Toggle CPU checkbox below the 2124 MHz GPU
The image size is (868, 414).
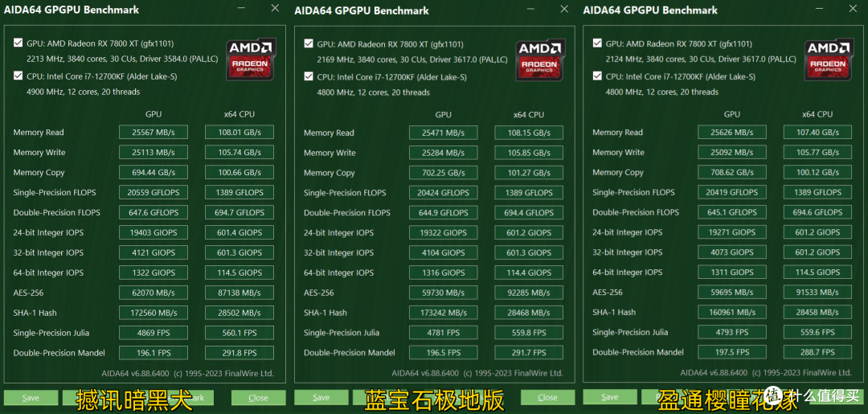(597, 76)
